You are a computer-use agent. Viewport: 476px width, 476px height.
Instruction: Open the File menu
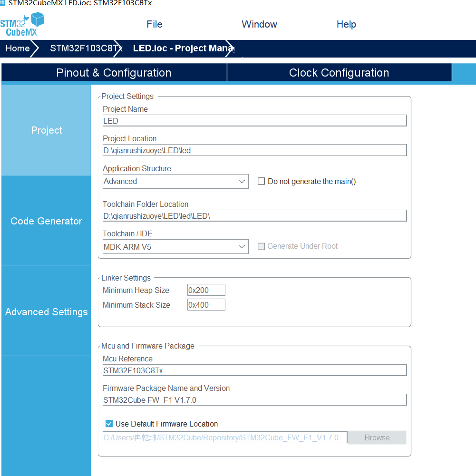tap(154, 24)
